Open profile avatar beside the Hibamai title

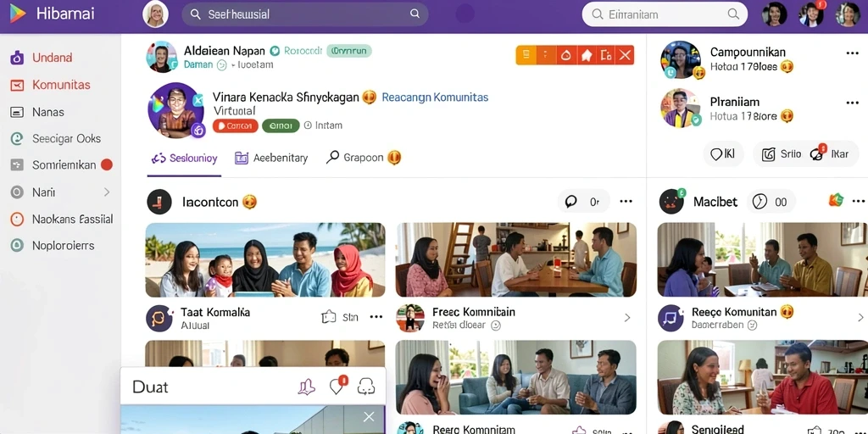point(156,14)
